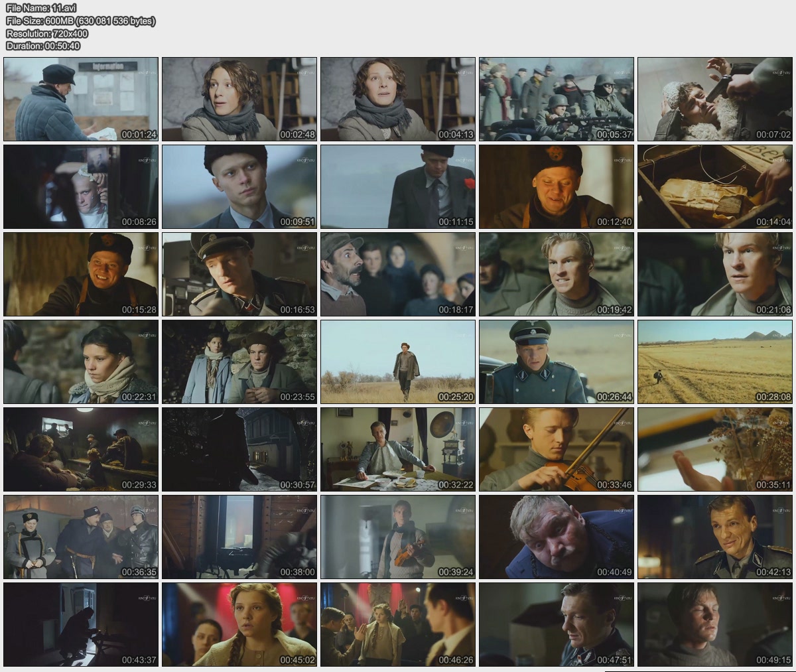Click the open hand frame at 00:35:11
This screenshot has width=796, height=672.
click(x=715, y=449)
